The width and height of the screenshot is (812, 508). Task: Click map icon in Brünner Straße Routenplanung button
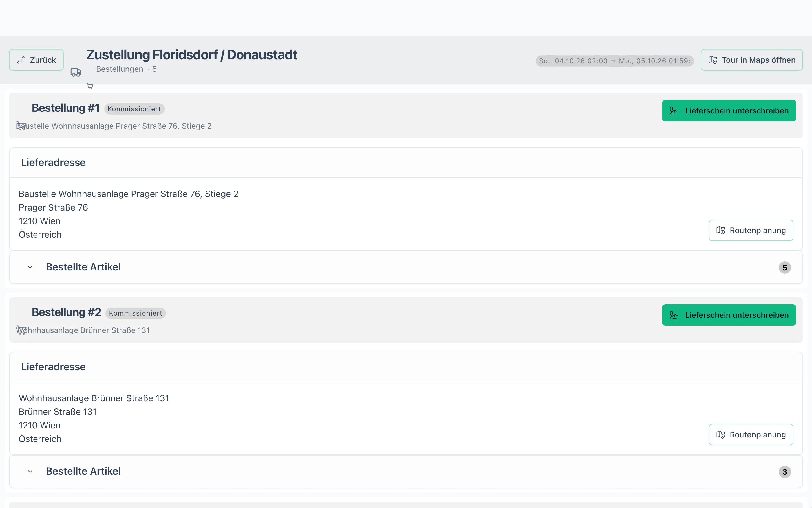[x=720, y=434]
